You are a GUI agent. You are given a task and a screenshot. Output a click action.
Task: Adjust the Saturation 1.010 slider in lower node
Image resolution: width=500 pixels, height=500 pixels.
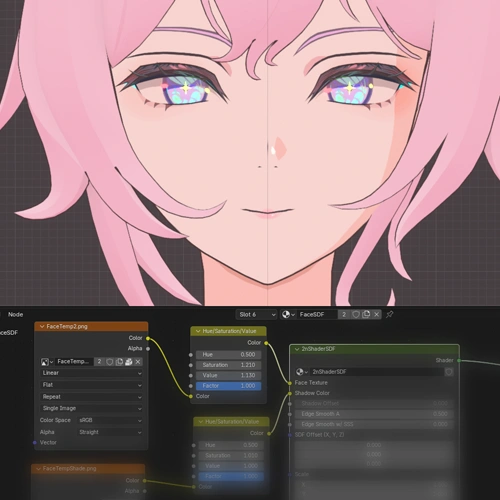(x=231, y=455)
